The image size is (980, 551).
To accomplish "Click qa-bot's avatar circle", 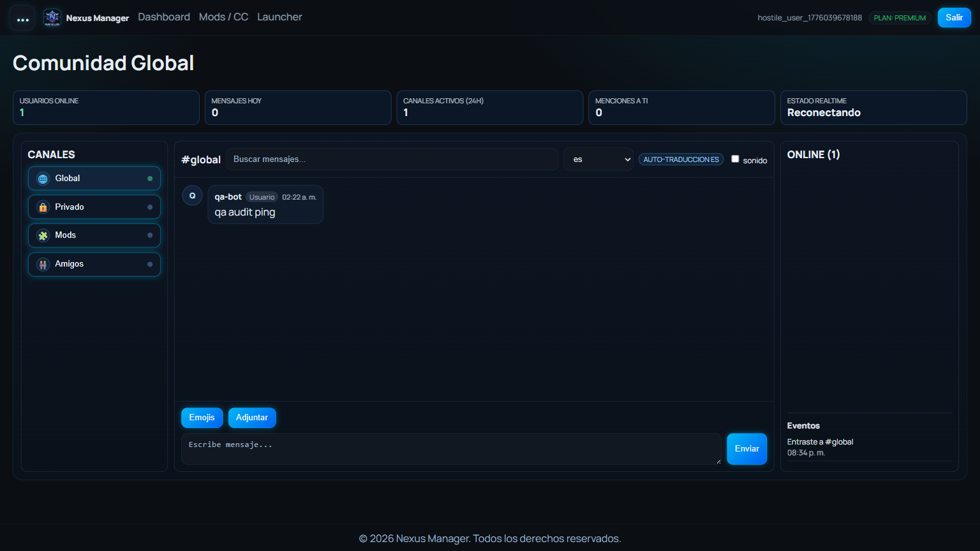I will point(193,196).
